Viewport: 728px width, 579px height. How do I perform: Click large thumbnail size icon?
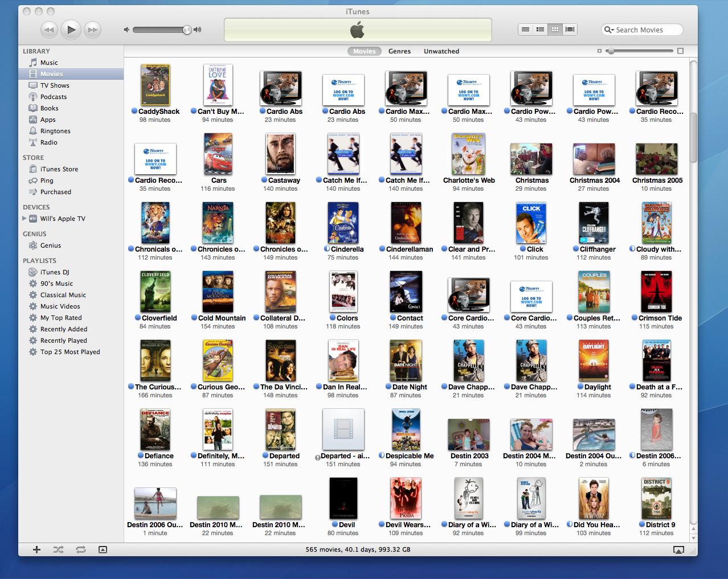[680, 51]
